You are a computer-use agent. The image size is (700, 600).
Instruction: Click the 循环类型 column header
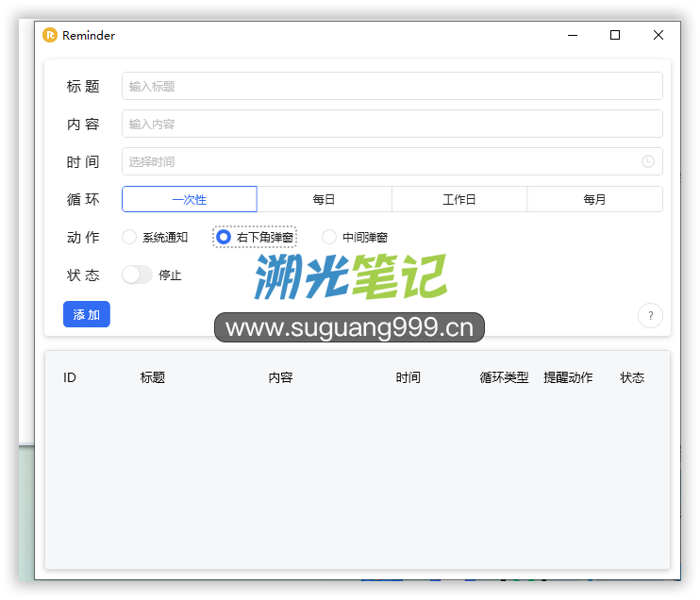[x=504, y=377]
